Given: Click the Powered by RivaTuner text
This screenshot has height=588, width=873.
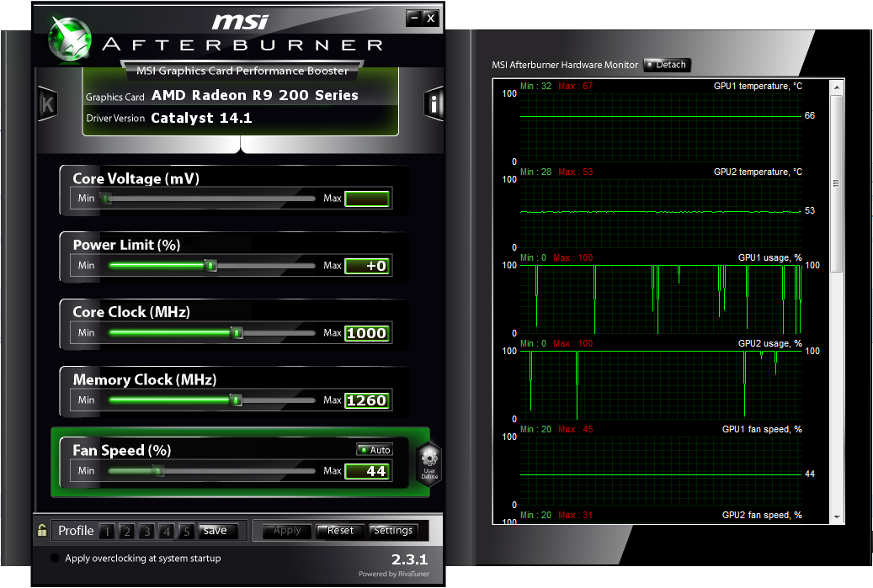Looking at the screenshot, I should pyautogui.click(x=394, y=574).
